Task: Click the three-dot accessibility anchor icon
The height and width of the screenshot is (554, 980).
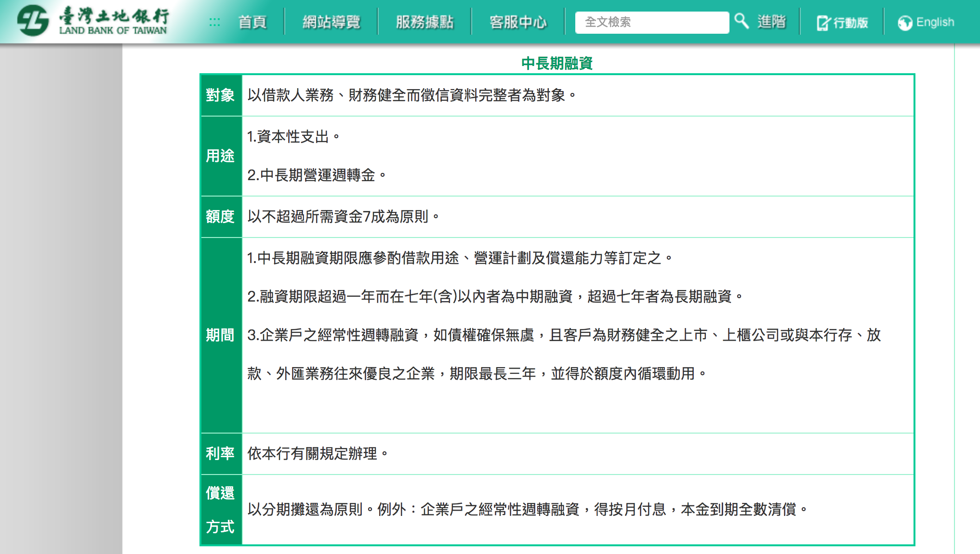Action: [214, 22]
